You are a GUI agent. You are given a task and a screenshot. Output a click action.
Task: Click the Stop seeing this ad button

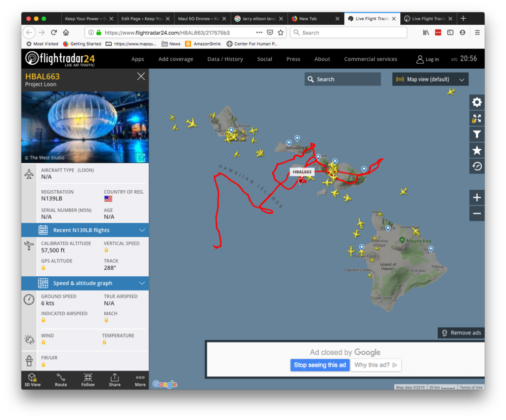coord(320,365)
